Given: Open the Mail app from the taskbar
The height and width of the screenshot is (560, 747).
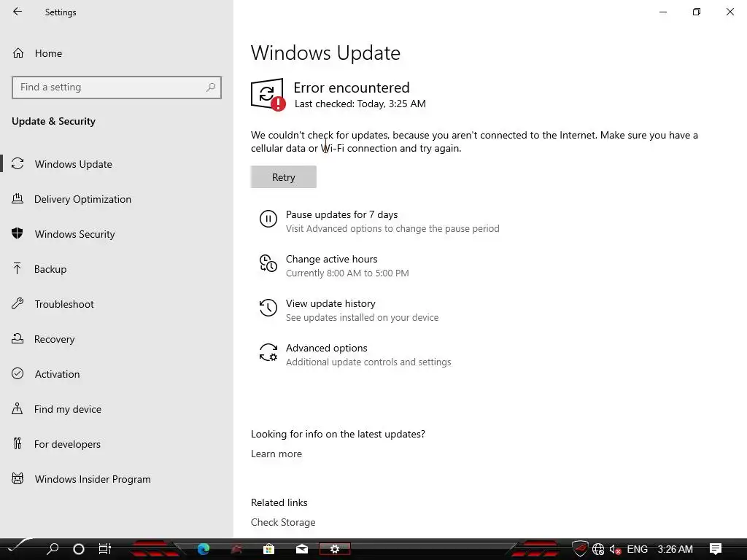Looking at the screenshot, I should pos(301,549).
